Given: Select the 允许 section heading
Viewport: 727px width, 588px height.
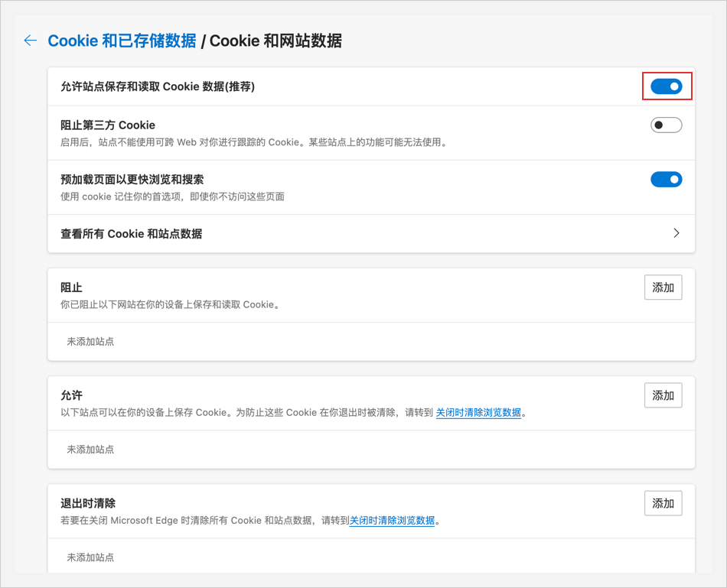Looking at the screenshot, I should coord(71,395).
